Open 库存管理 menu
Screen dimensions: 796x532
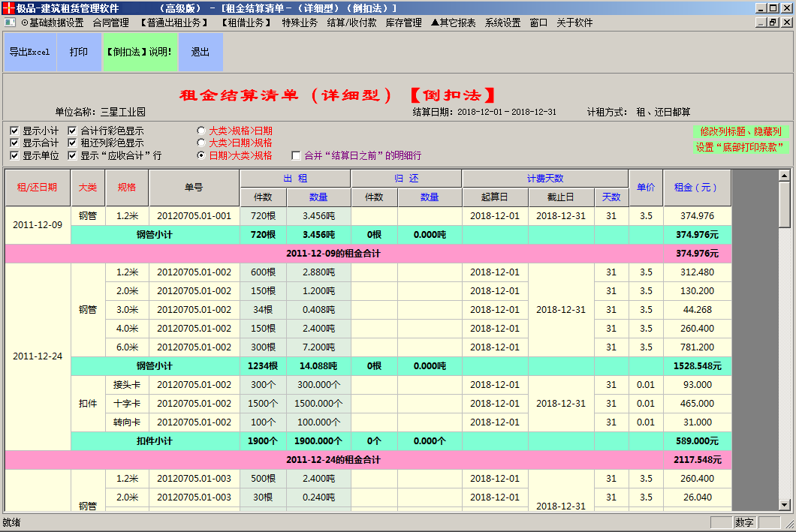[x=403, y=23]
